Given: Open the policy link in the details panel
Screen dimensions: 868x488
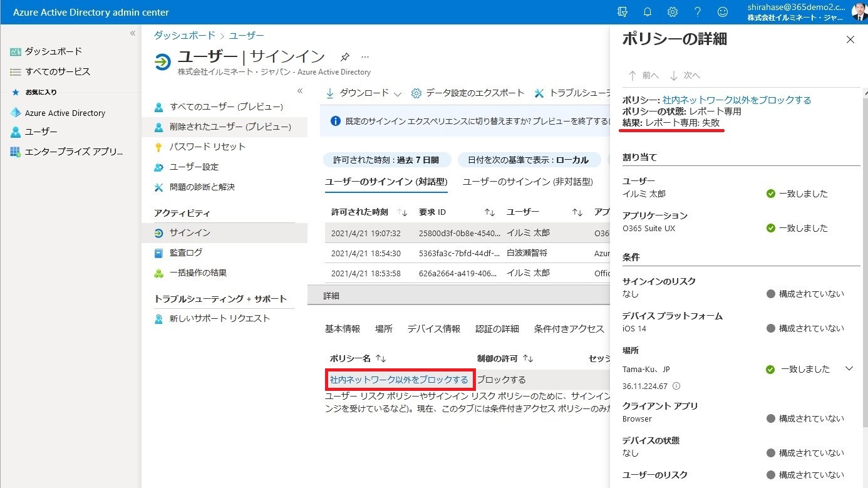Looking at the screenshot, I should tap(736, 100).
